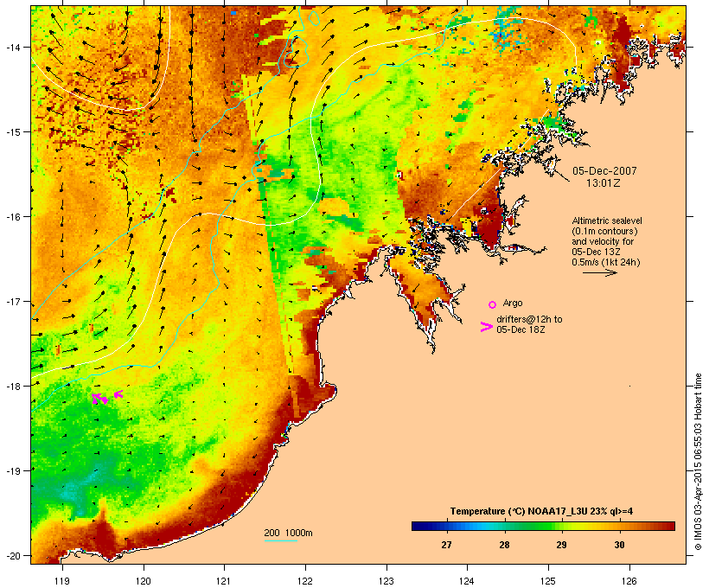Click the '-15' latitude axis label
The height and width of the screenshot is (588, 709).
(12, 132)
